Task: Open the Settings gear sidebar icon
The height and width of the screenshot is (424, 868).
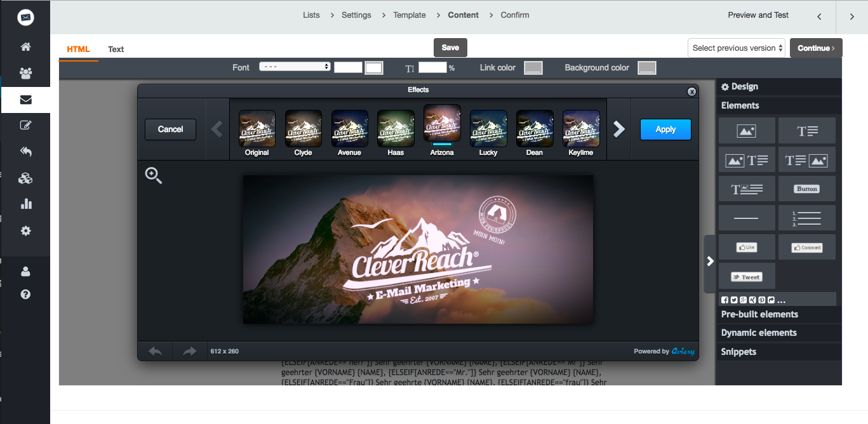Action: [x=25, y=231]
